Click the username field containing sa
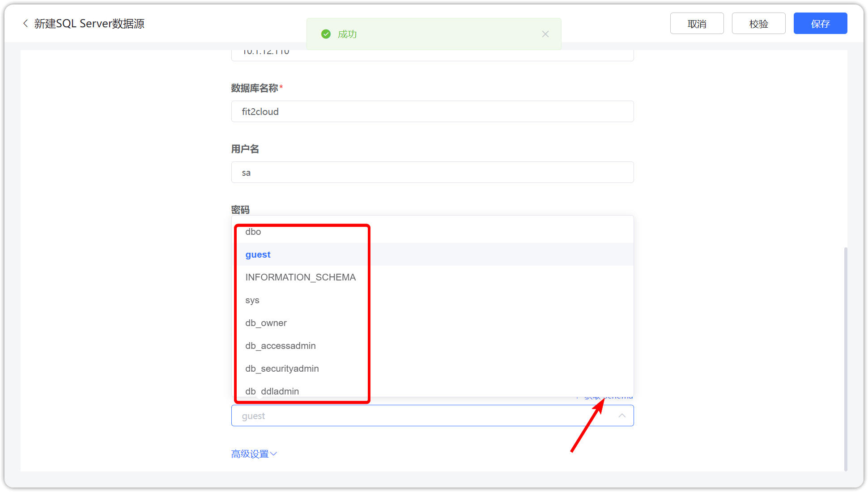The height and width of the screenshot is (492, 868). click(432, 172)
